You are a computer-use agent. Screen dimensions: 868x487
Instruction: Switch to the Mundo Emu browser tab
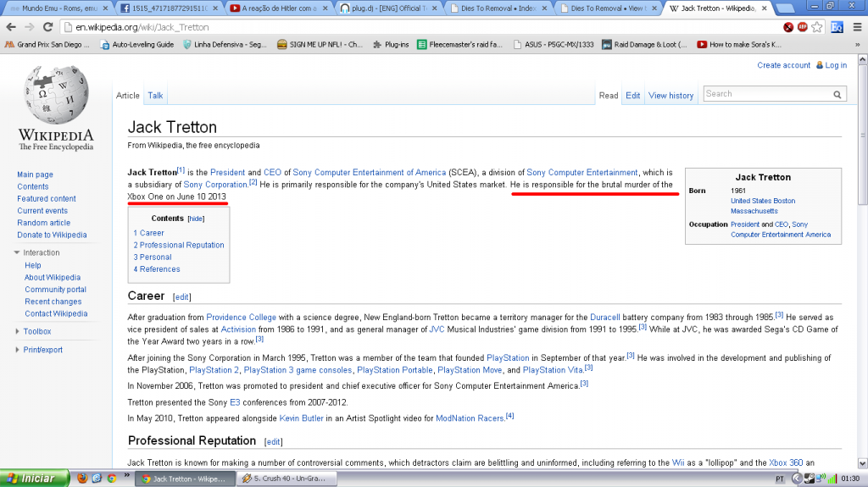click(59, 8)
